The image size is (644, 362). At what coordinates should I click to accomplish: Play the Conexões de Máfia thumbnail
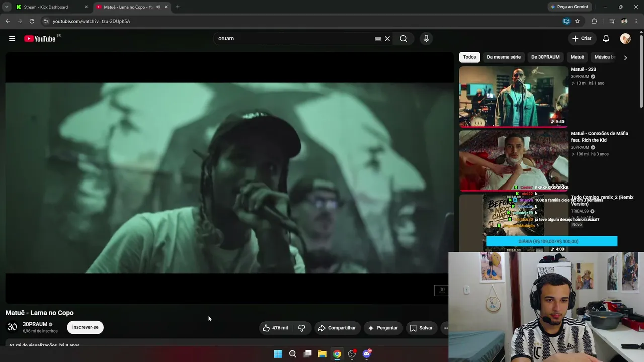513,160
